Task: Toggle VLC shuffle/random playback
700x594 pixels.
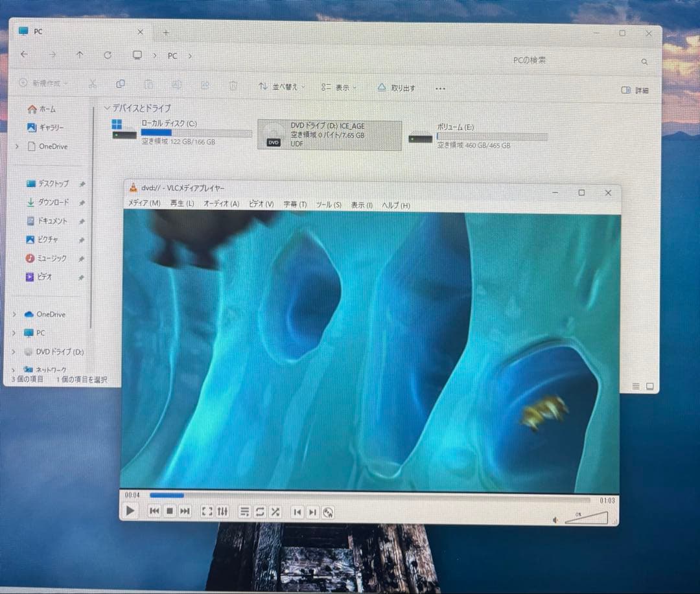Action: point(275,512)
